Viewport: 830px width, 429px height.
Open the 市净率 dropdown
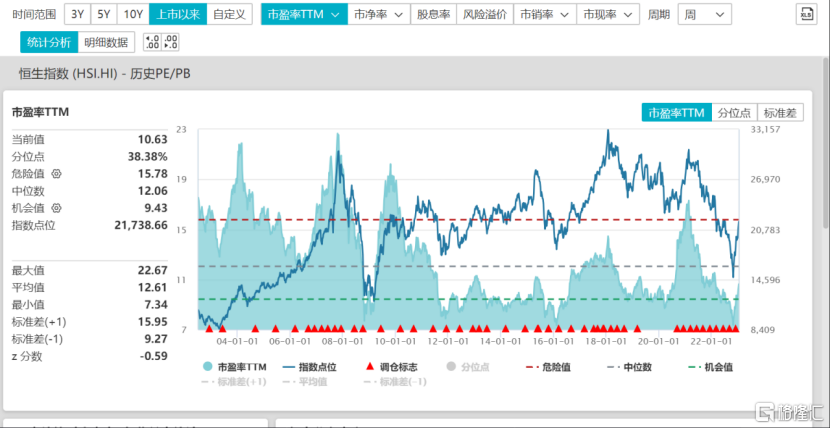(379, 14)
